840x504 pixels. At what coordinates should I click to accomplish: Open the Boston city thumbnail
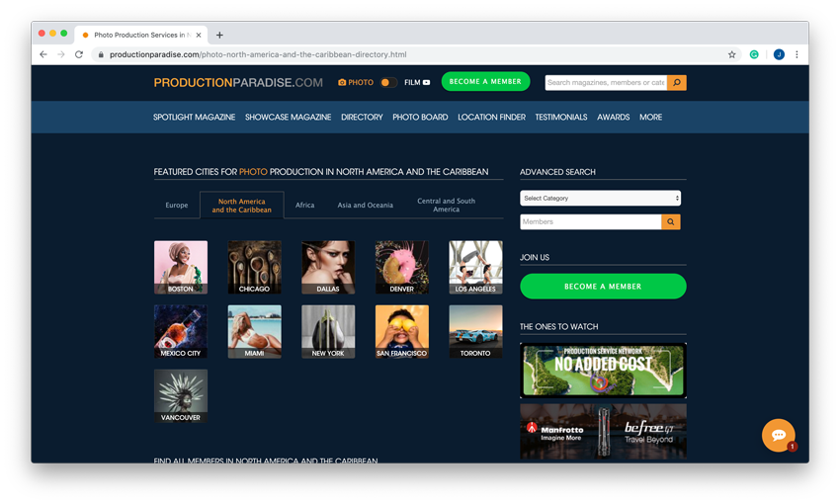181,267
